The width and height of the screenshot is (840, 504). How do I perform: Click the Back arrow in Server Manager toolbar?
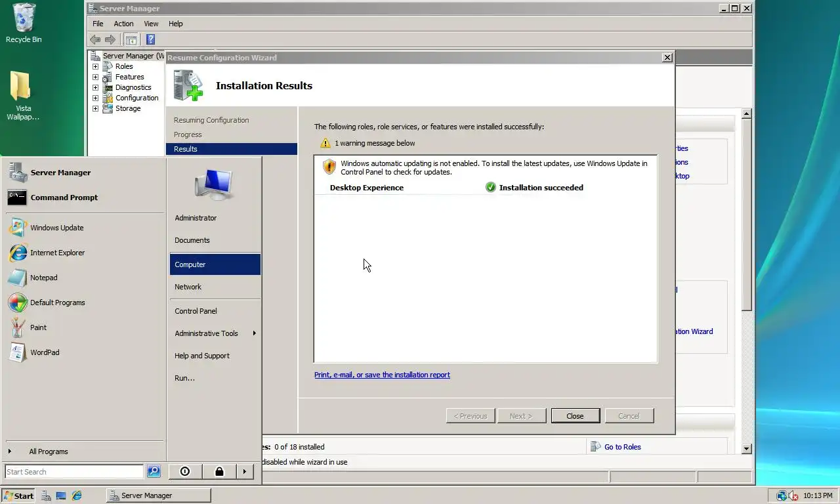click(x=95, y=39)
